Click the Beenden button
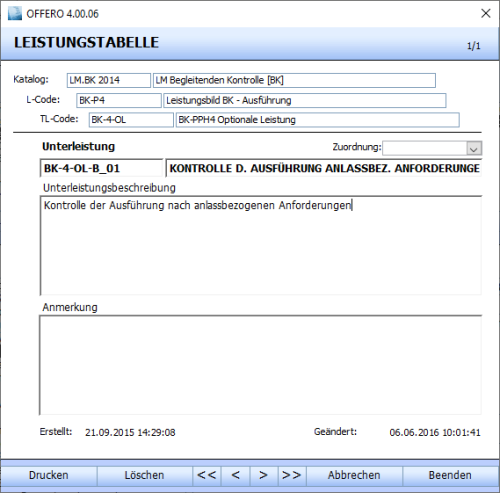 pyautogui.click(x=450, y=476)
